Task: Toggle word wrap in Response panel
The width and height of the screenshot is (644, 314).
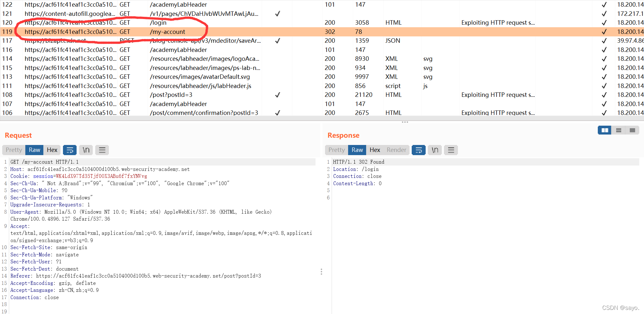Action: 419,150
